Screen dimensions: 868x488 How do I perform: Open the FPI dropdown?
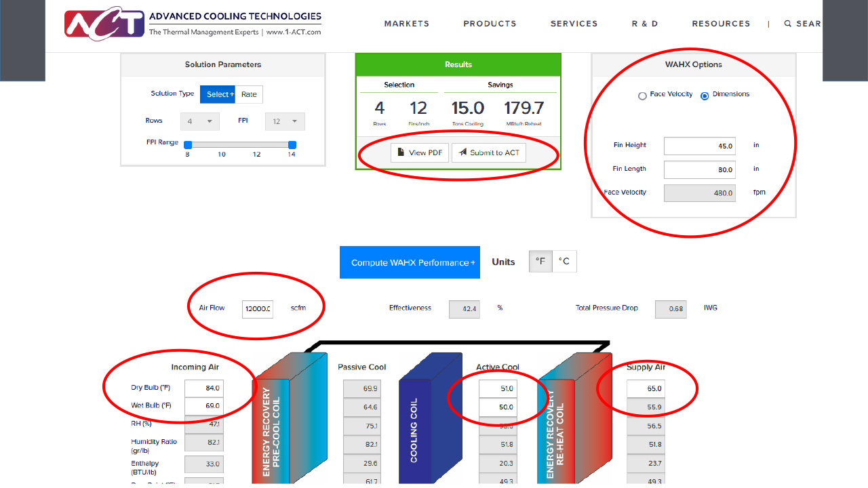pos(285,121)
